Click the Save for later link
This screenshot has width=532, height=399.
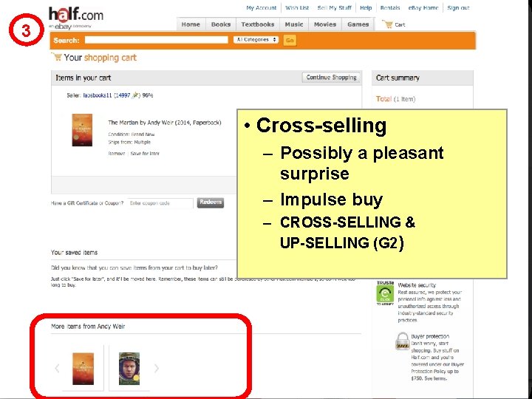click(145, 154)
